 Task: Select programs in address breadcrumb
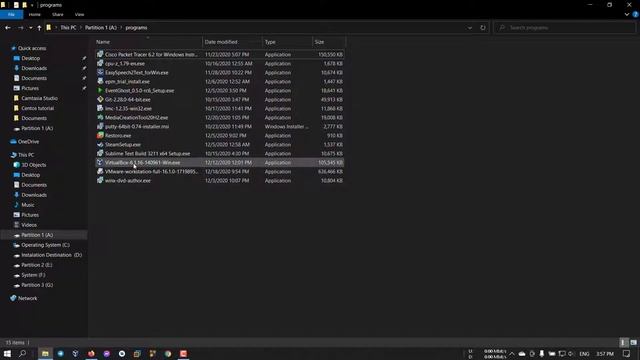(x=136, y=28)
